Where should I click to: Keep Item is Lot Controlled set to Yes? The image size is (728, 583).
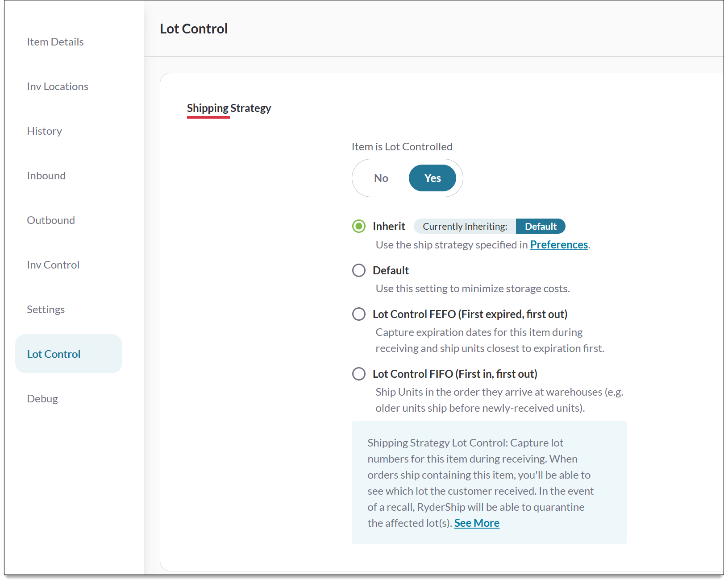pos(432,178)
